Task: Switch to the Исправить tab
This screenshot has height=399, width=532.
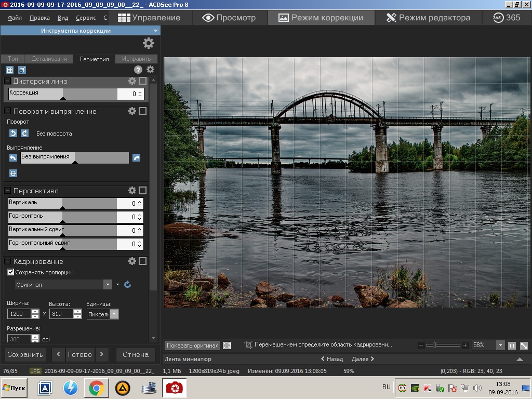Action: pos(137,59)
